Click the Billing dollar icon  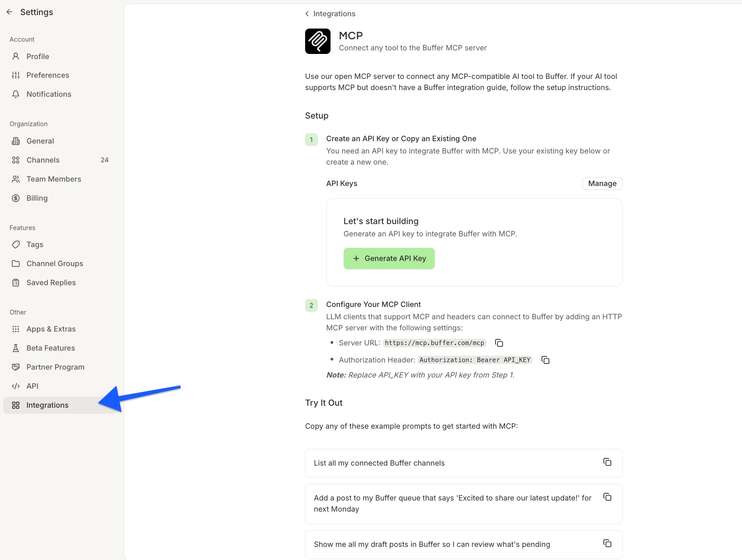coord(16,198)
